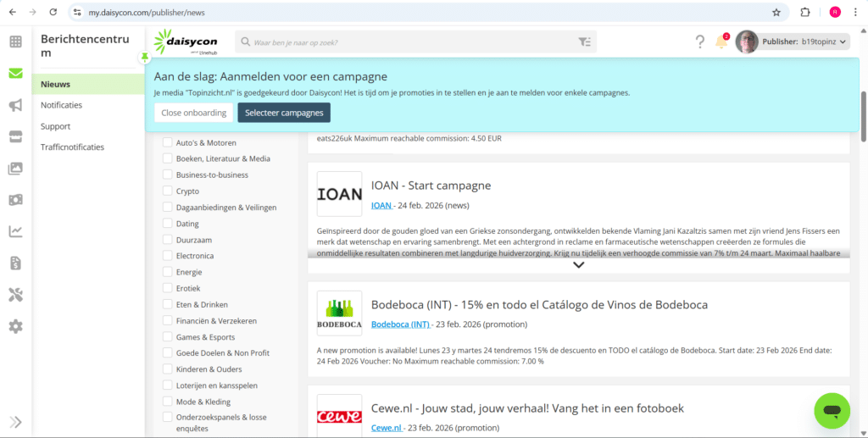
Task: Go back with browser back arrow
Action: 12,12
